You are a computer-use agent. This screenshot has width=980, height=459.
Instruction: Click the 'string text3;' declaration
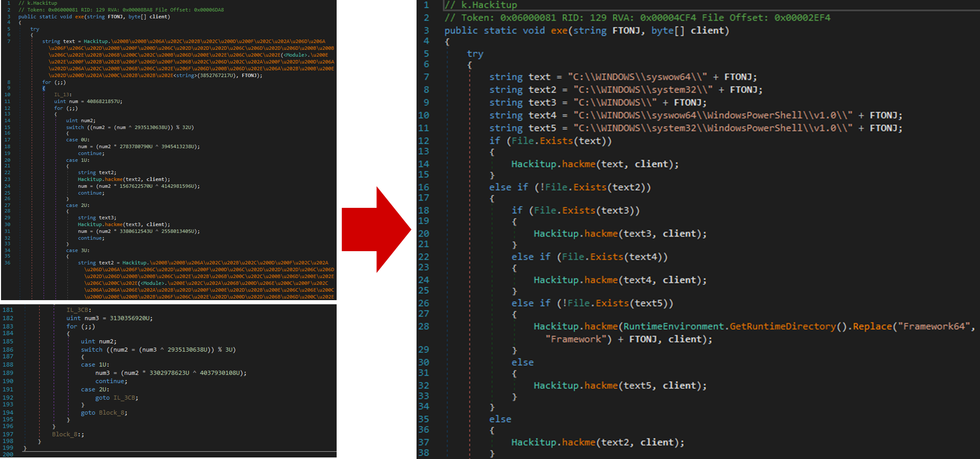coord(97,218)
